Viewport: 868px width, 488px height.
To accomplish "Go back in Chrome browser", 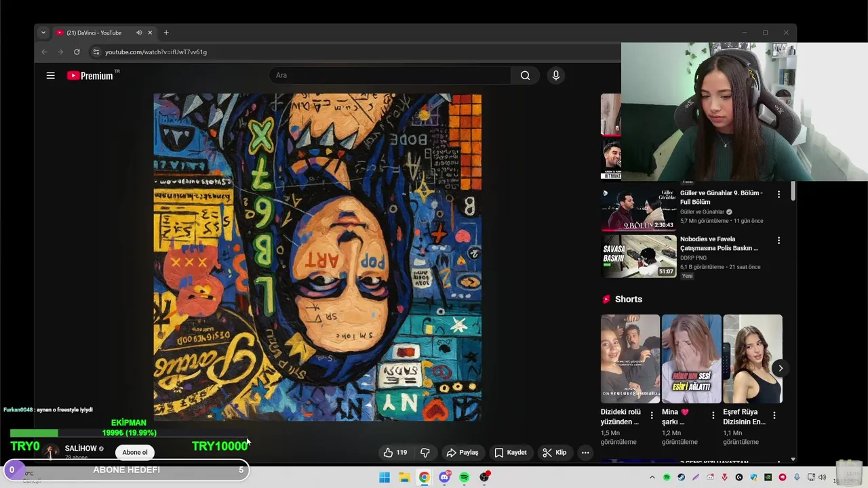I will point(44,52).
